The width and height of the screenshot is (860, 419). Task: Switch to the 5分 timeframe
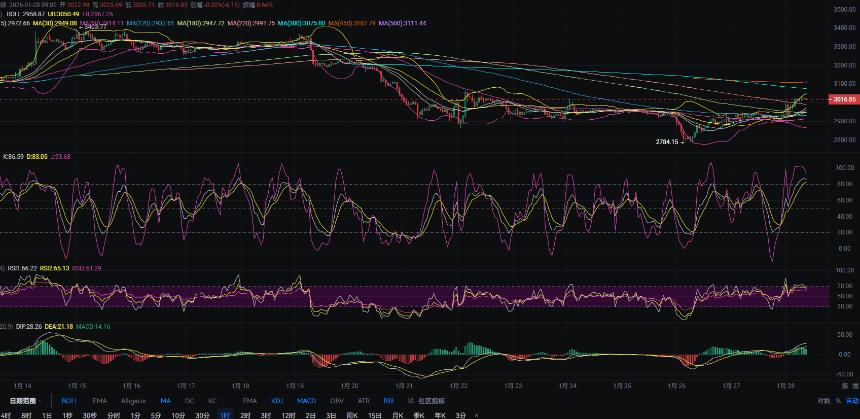point(155,415)
